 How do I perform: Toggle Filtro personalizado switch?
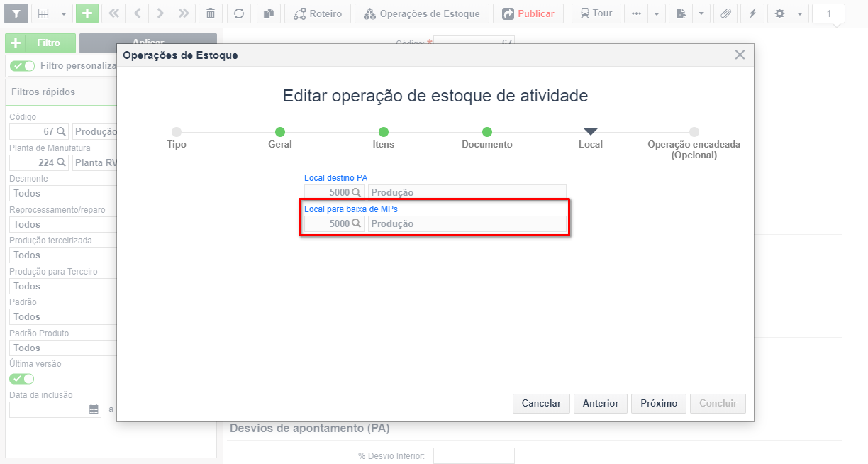click(22, 66)
